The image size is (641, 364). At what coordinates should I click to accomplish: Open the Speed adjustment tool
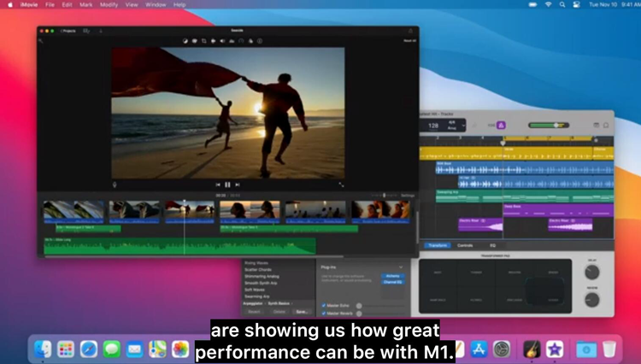point(241,41)
